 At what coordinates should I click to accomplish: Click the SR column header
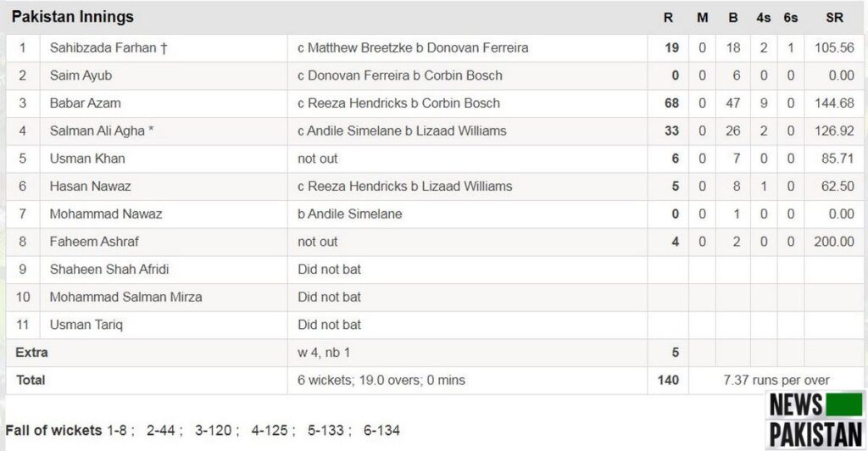point(834,18)
